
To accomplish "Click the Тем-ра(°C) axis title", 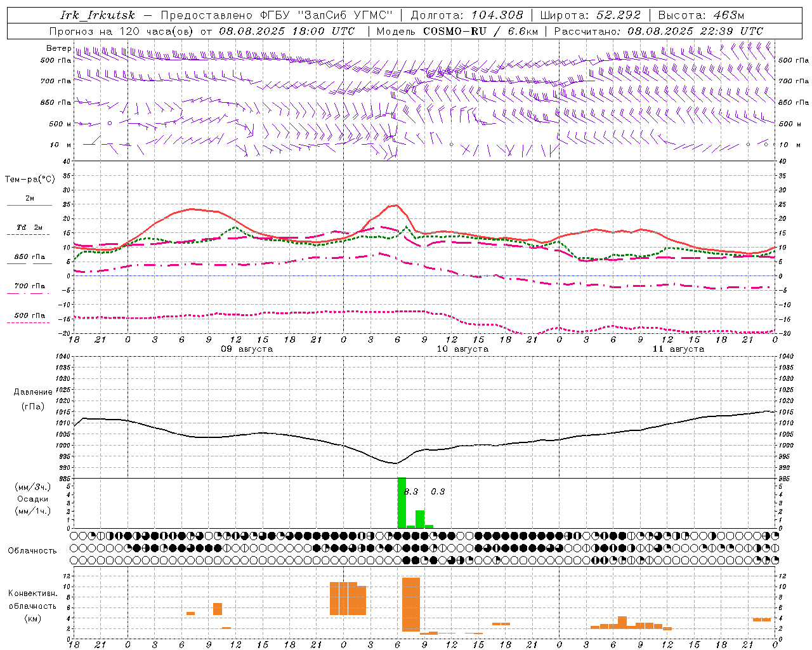I will tap(30, 180).
